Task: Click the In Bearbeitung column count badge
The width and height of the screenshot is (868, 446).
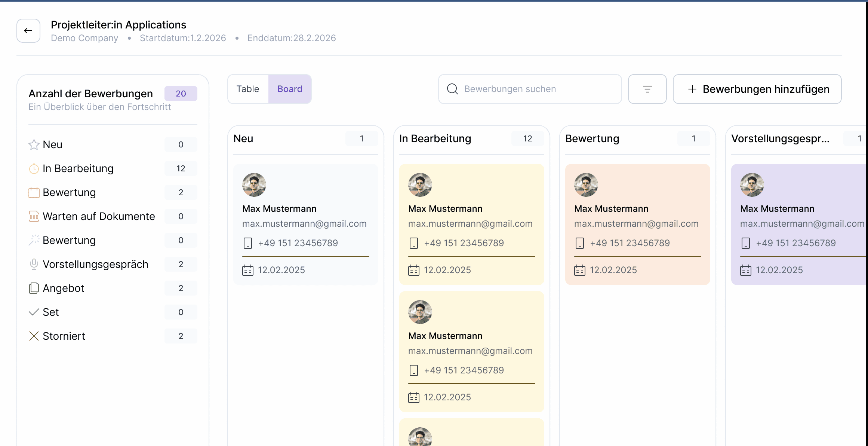Action: coord(527,139)
